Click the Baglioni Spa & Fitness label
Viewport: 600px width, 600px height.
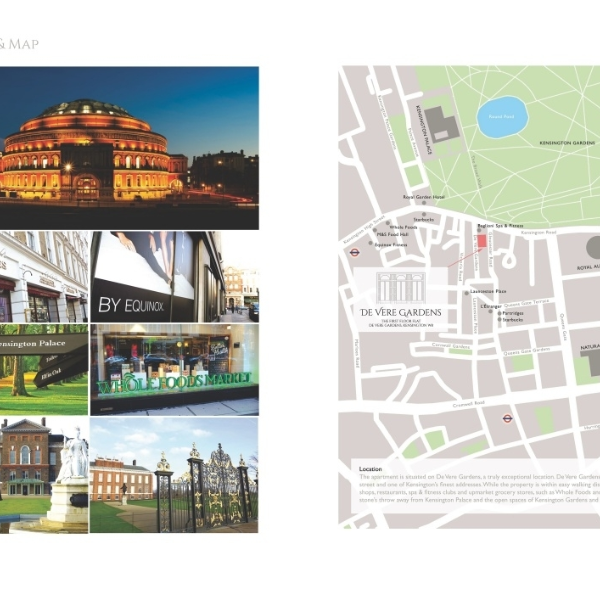(500, 226)
